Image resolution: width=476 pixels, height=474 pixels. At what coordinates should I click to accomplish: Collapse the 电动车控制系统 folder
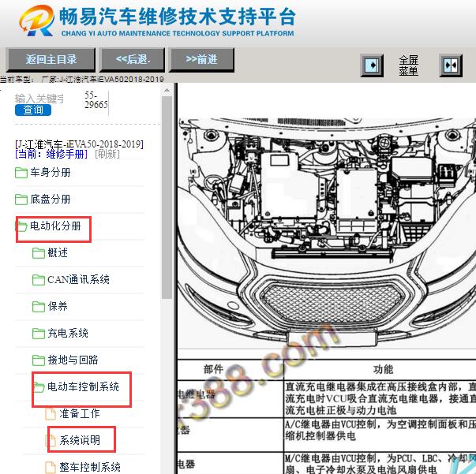83,386
